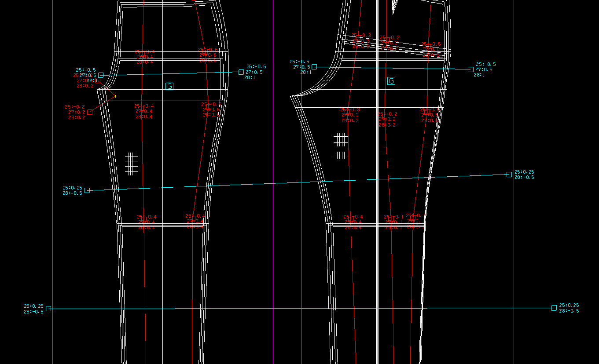Pick left cyan handle of left piece's upper line

101,75
